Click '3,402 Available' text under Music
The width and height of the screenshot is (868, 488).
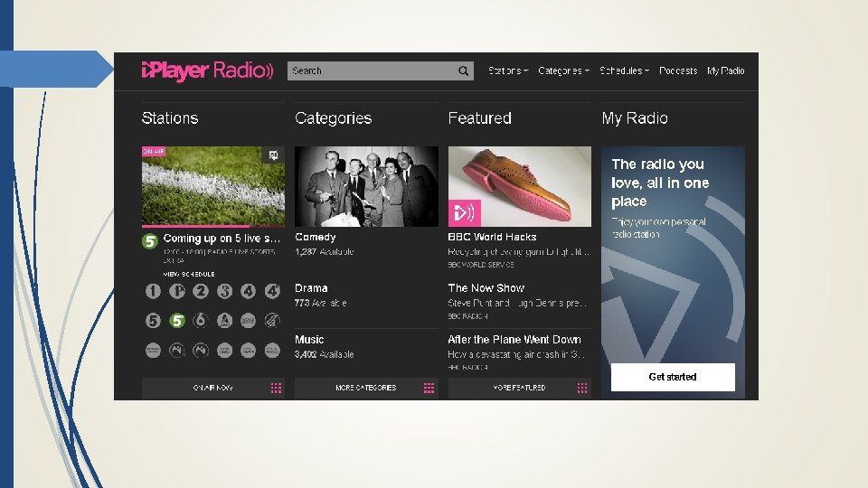coord(325,354)
